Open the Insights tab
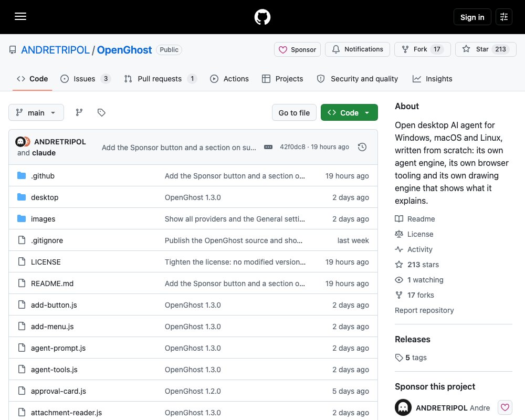 (432, 79)
